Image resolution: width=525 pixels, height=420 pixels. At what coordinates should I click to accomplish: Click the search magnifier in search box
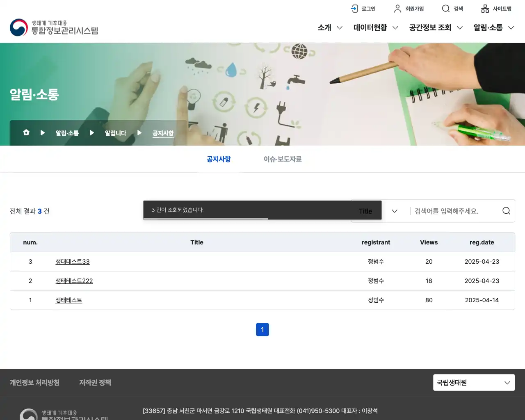click(x=507, y=211)
